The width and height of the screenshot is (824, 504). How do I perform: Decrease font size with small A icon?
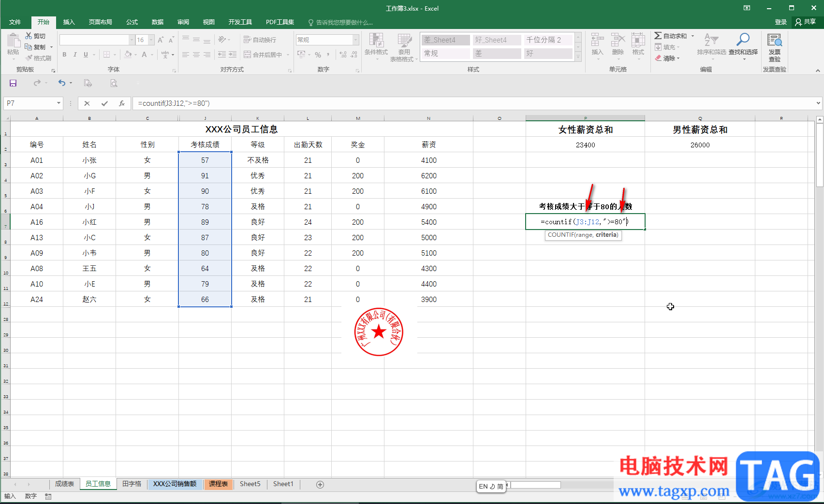click(171, 40)
